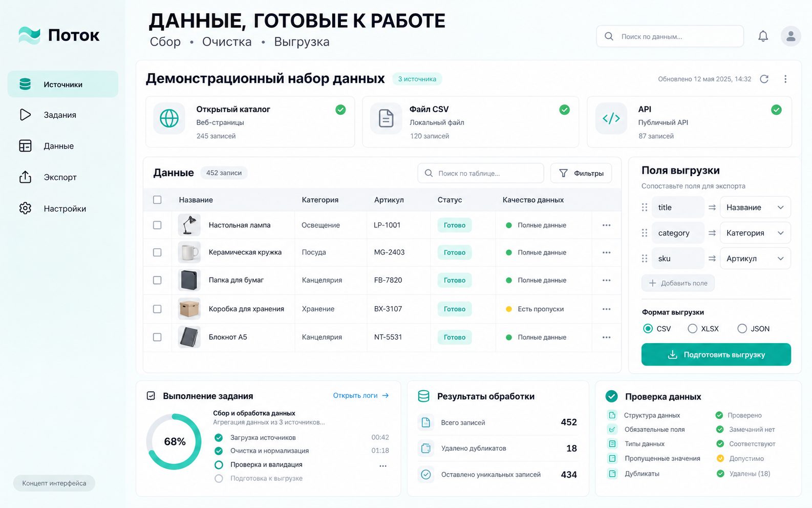Click the notification bell icon

[763, 36]
